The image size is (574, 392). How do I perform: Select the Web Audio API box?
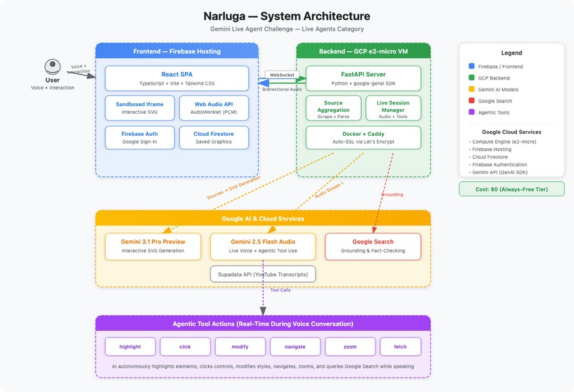pos(214,108)
